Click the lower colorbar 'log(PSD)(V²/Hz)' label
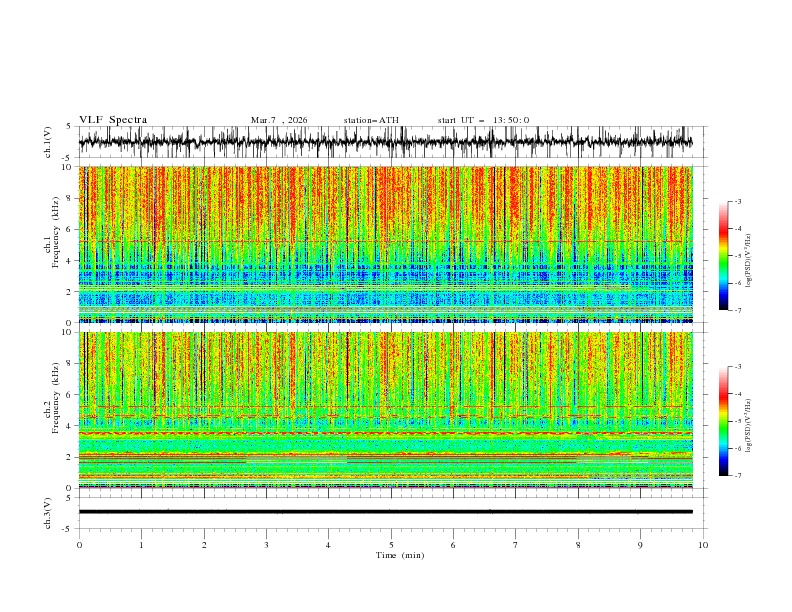Viewport: 792px width, 612px height. coord(748,426)
